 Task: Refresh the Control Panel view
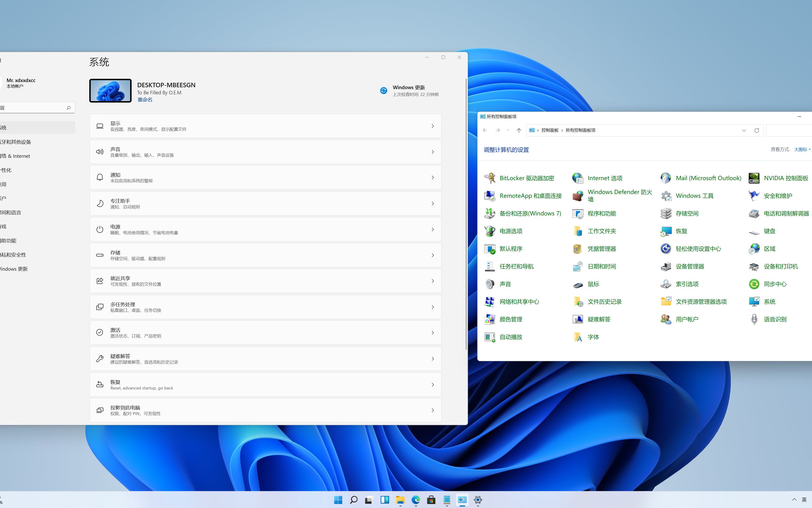click(757, 130)
